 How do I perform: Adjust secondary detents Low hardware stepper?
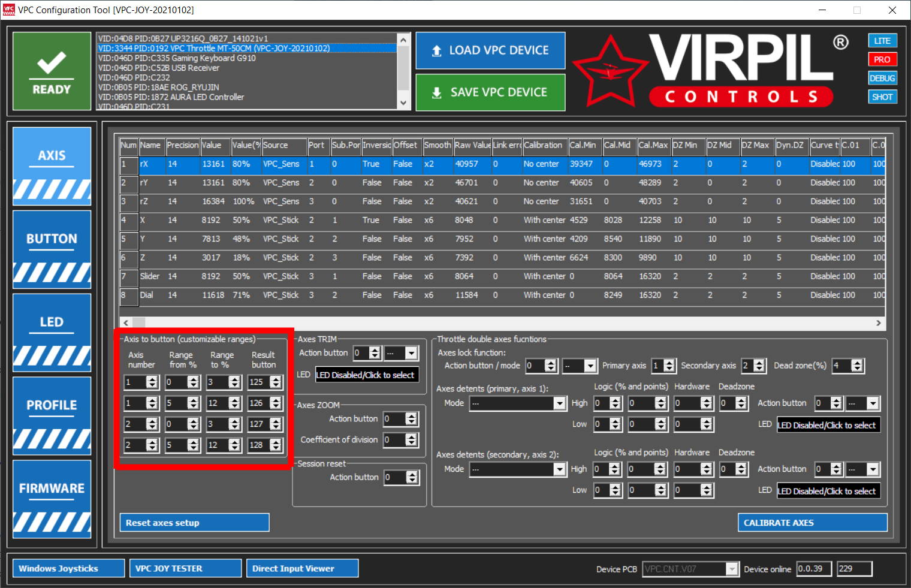(707, 490)
